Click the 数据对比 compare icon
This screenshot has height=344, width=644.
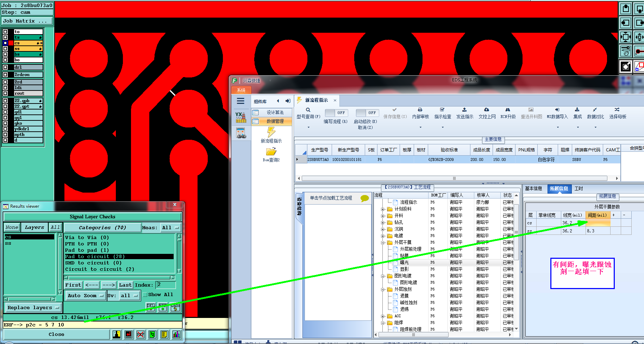(x=595, y=110)
